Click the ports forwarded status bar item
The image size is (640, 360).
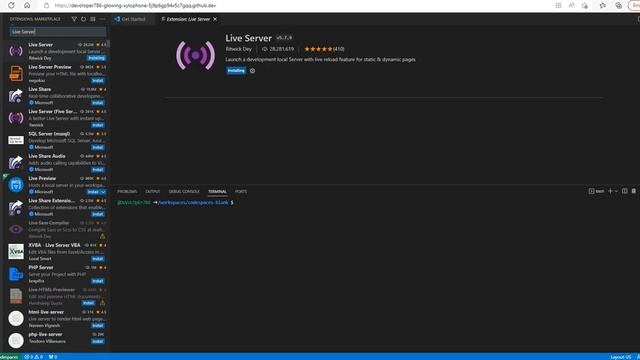(53, 357)
